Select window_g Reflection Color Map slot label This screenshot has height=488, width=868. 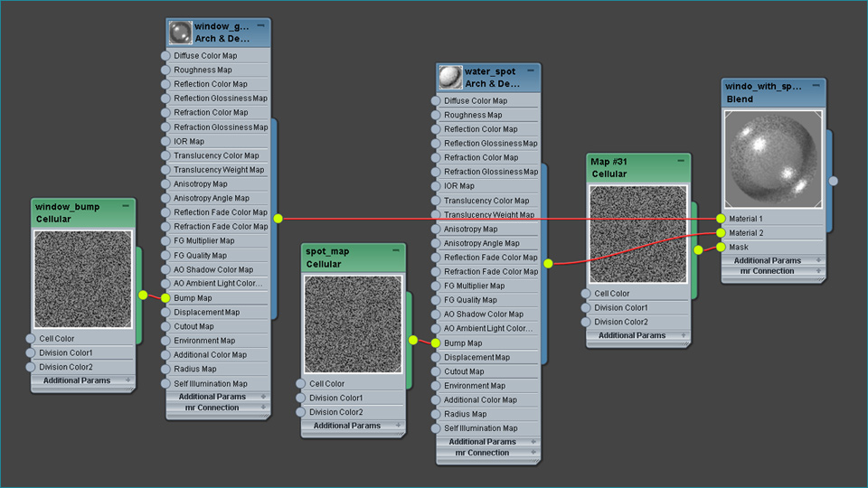point(211,84)
